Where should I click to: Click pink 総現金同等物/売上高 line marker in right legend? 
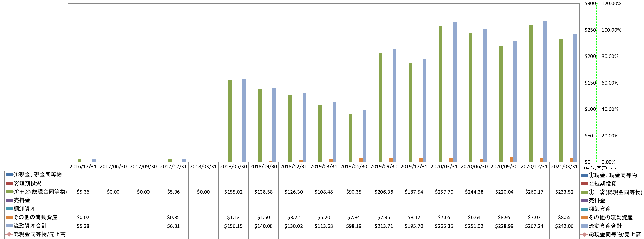pyautogui.click(x=584, y=235)
